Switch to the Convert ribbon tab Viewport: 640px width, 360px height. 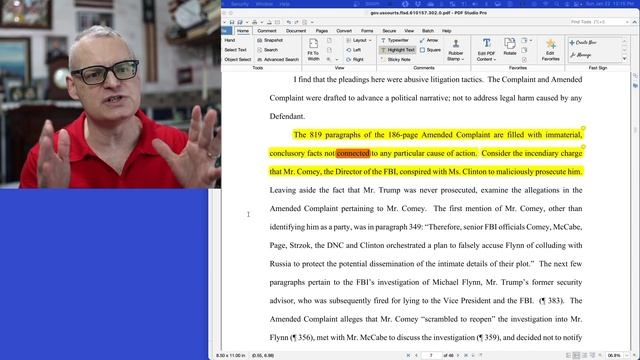click(x=344, y=31)
